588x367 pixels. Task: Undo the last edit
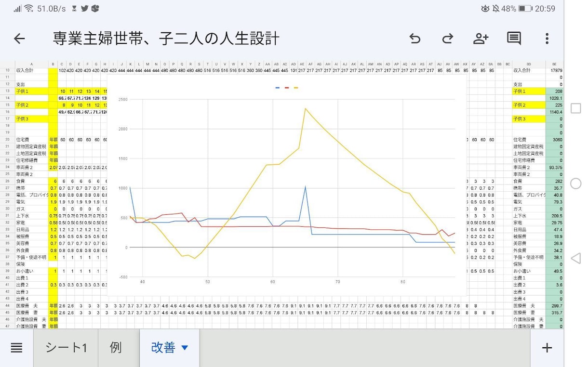[x=414, y=39]
